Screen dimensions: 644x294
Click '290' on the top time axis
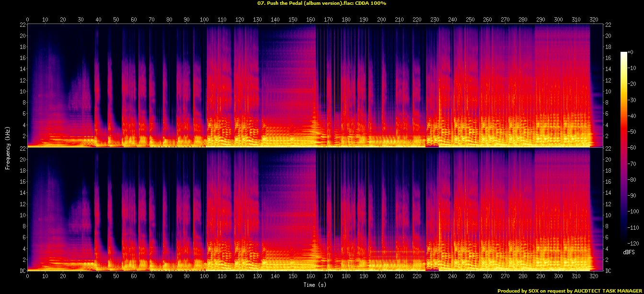click(x=540, y=20)
